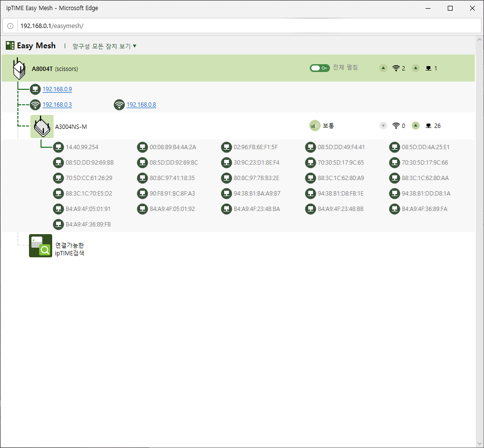
Task: Click device icon for B4:A9:4F:36:89:FB
Action: pyautogui.click(x=58, y=224)
